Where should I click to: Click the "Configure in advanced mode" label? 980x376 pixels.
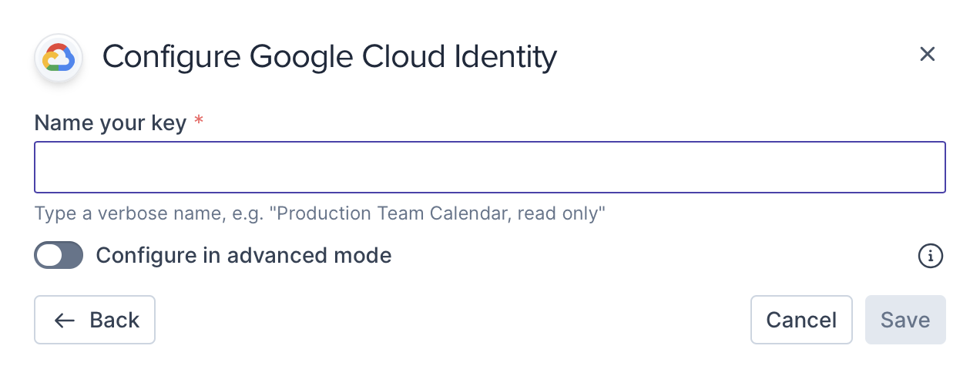click(243, 256)
